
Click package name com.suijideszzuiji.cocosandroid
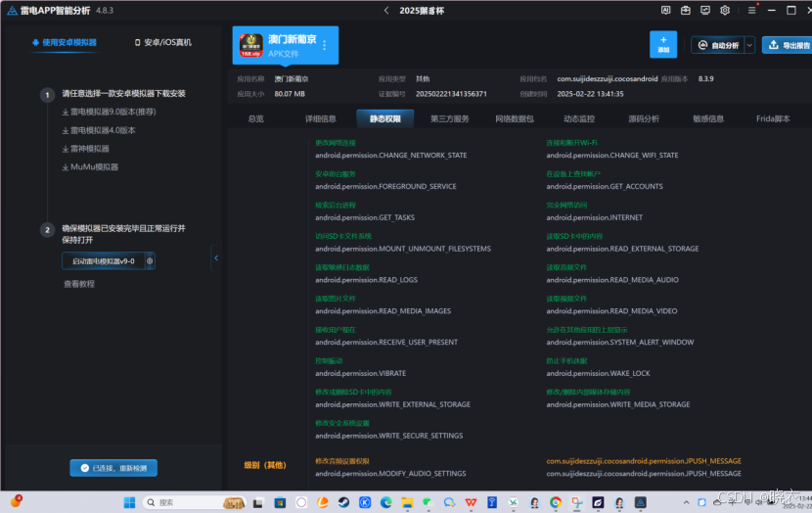pyautogui.click(x=608, y=78)
